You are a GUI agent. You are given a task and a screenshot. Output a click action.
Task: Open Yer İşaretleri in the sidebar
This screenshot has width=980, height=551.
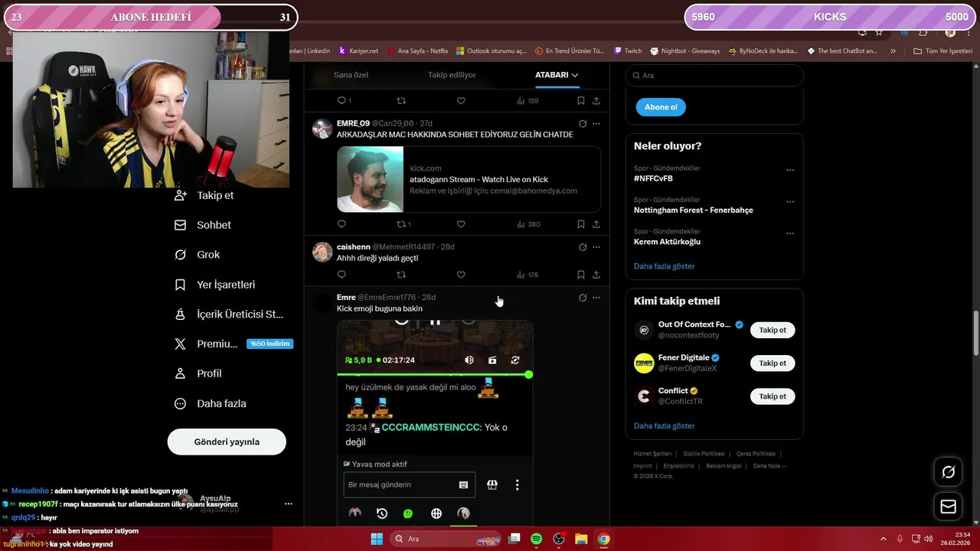(x=215, y=285)
